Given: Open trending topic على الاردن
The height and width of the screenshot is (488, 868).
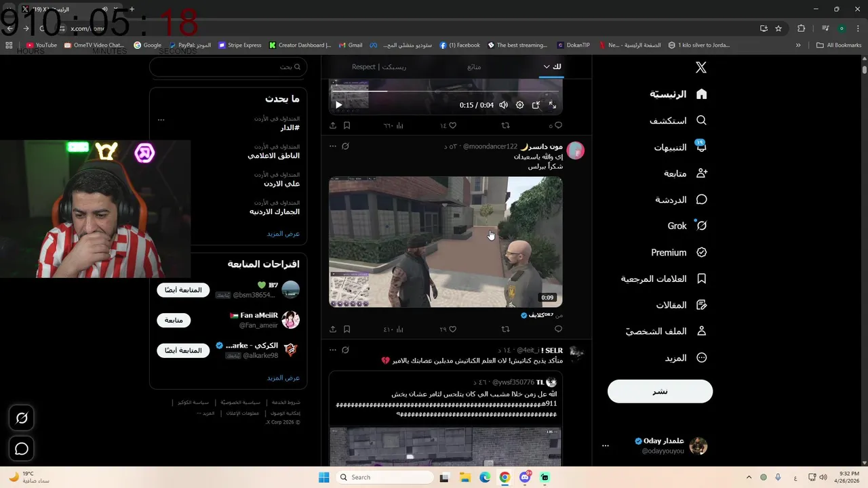Looking at the screenshot, I should point(281,184).
